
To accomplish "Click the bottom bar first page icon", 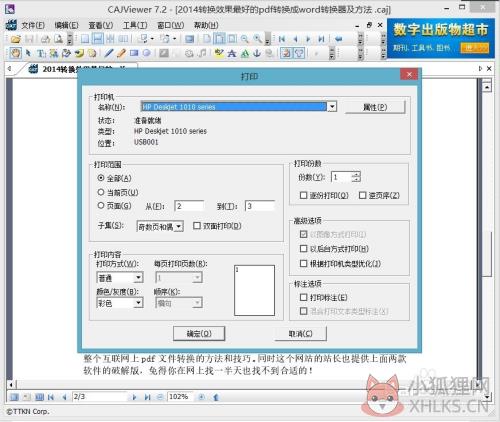I will [51, 397].
